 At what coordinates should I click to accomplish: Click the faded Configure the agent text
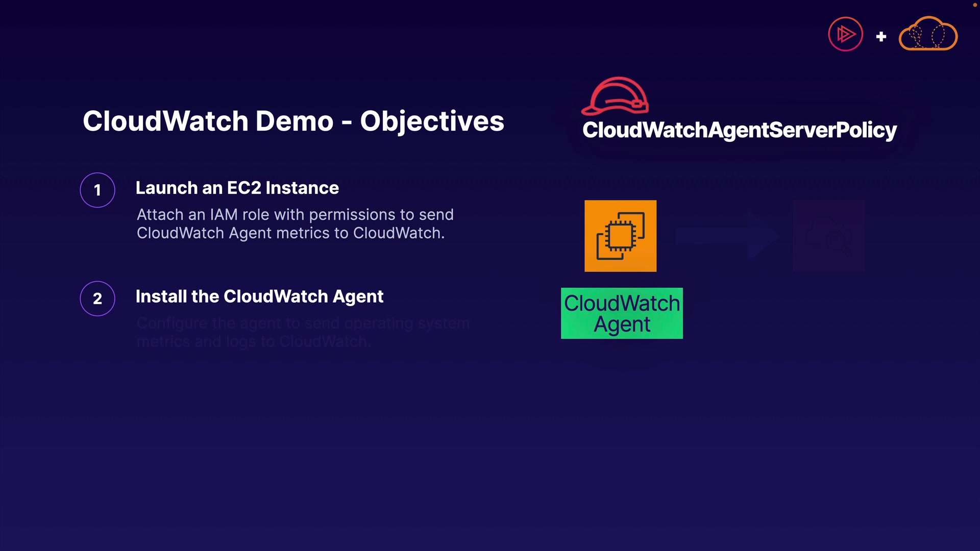(303, 323)
